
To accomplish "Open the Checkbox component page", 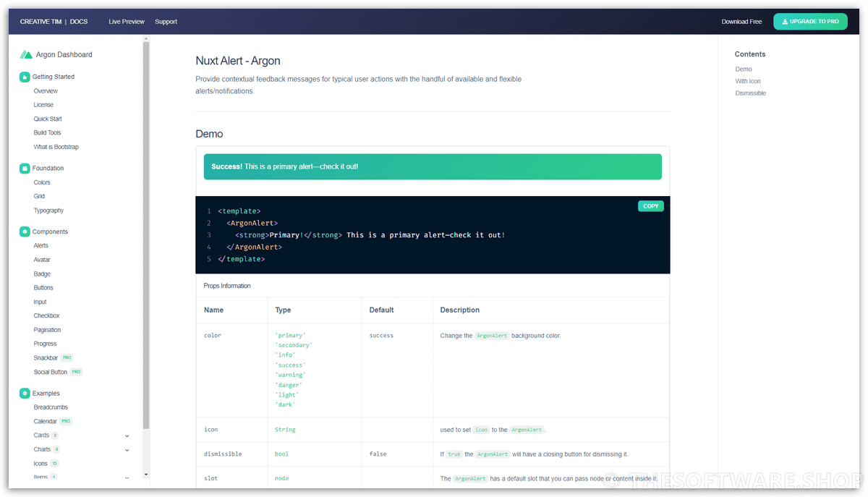I will pos(46,316).
